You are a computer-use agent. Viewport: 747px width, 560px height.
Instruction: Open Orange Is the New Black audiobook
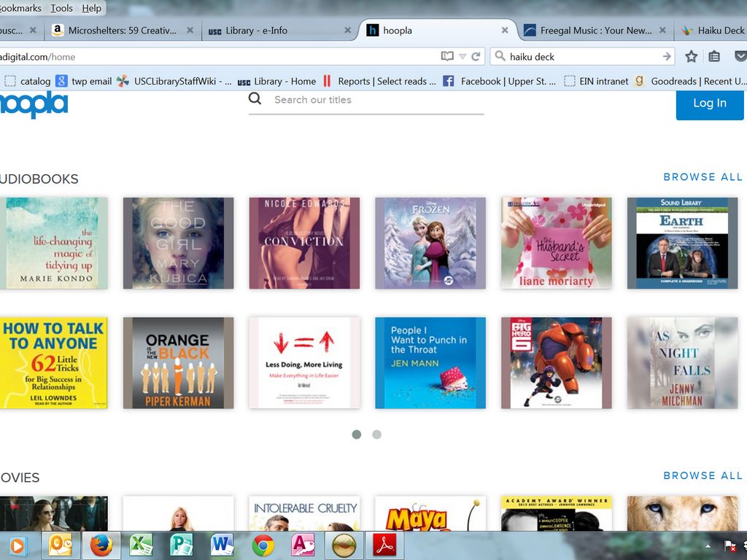(178, 362)
